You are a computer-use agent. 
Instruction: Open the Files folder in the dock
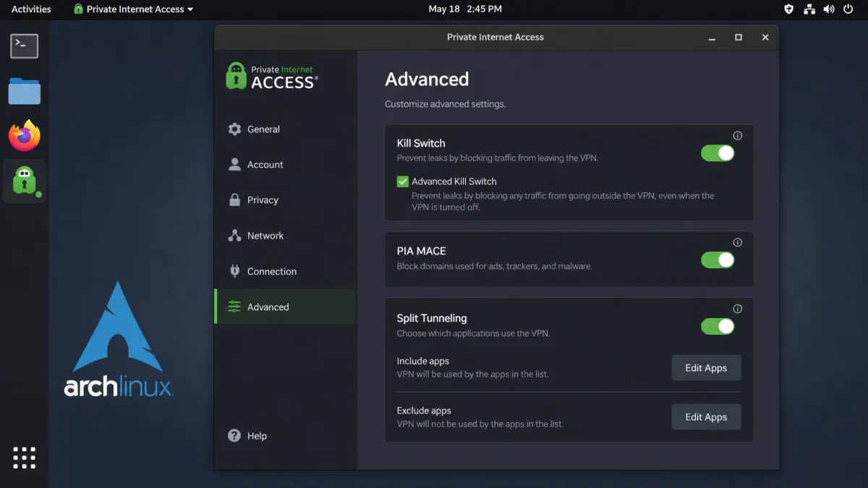(x=24, y=92)
